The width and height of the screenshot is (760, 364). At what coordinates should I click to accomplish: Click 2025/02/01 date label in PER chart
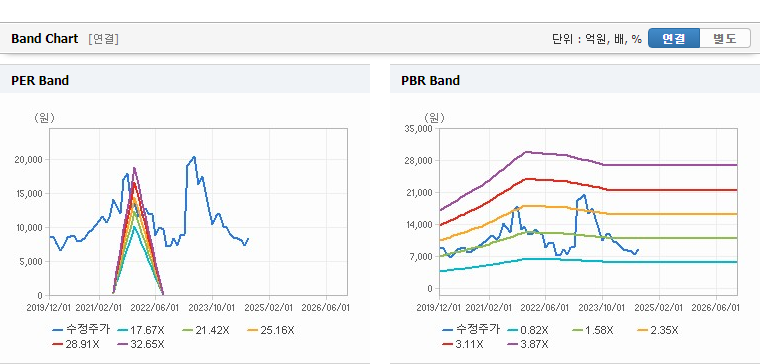tap(269, 308)
